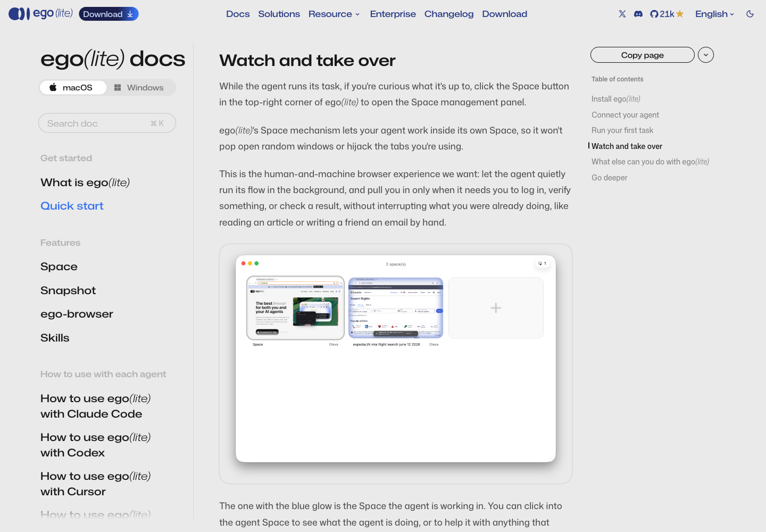
Task: Open the Space feature page in sidebar
Action: click(59, 267)
